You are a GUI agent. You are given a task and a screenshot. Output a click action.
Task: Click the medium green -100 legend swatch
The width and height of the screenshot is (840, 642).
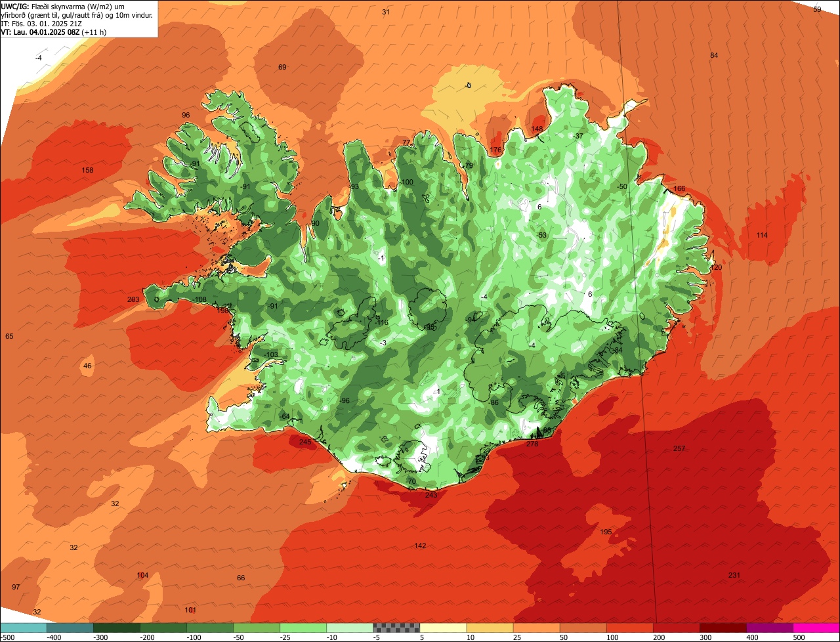click(x=210, y=628)
